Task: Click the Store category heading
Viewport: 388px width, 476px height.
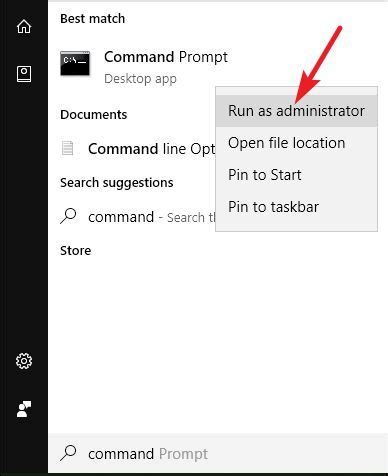Action: [x=75, y=251]
